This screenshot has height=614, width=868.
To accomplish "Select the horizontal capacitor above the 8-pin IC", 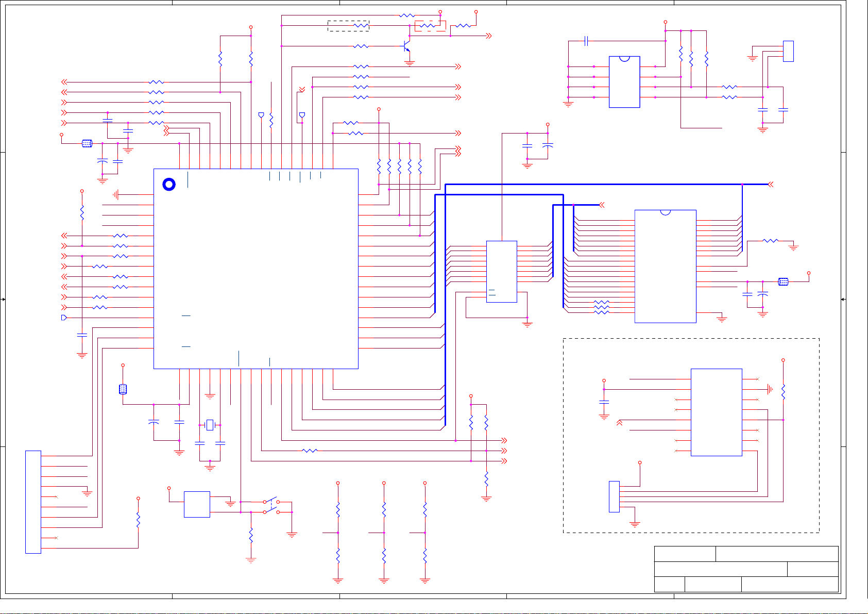I will tap(586, 41).
